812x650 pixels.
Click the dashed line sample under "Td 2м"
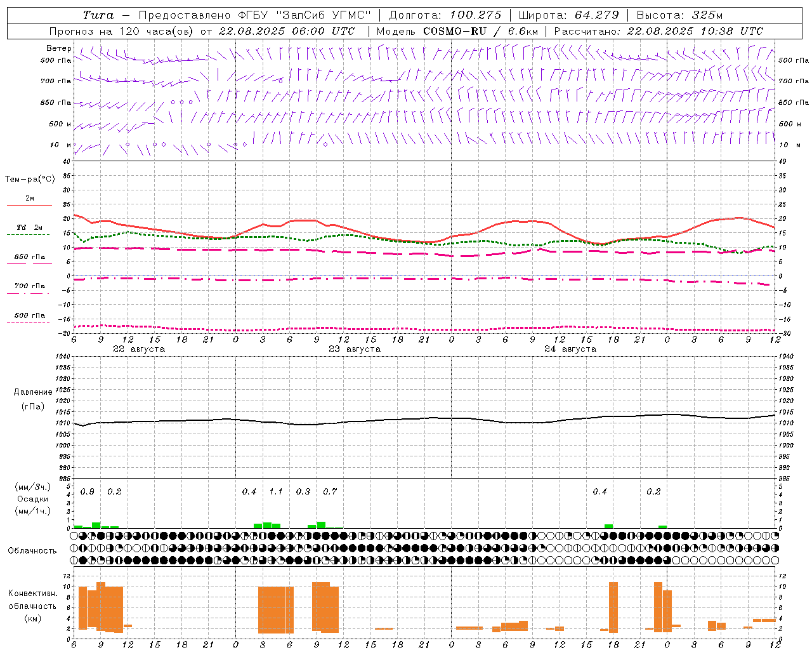(28, 234)
